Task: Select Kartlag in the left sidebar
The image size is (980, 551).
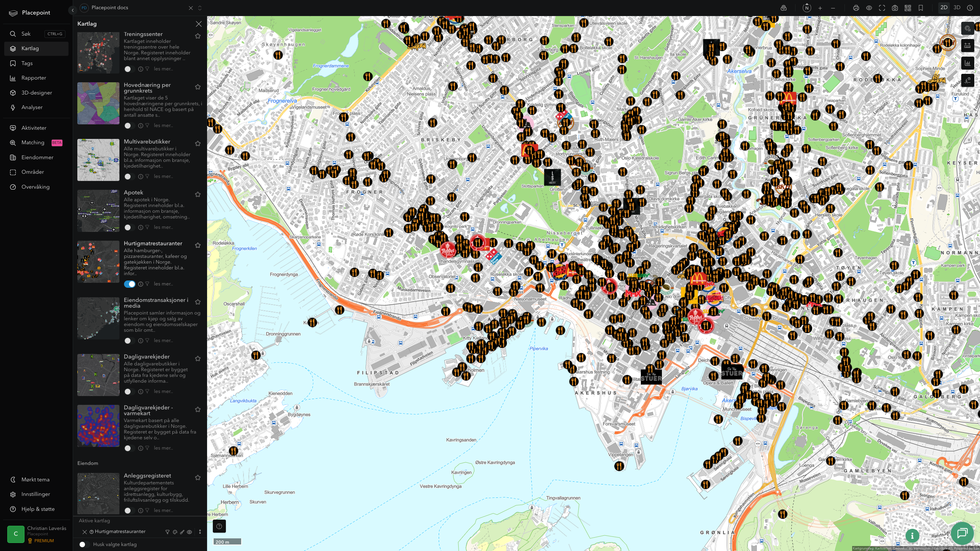Action: point(36,49)
